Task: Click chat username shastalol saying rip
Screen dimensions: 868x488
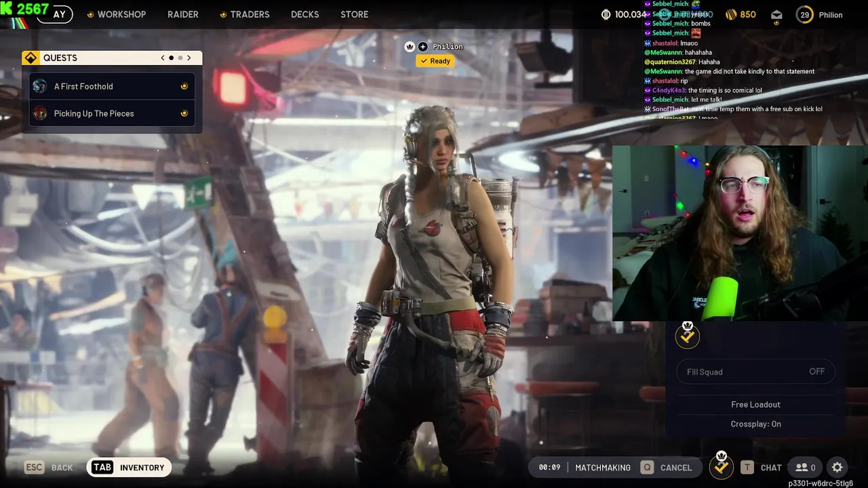Action: (663, 81)
